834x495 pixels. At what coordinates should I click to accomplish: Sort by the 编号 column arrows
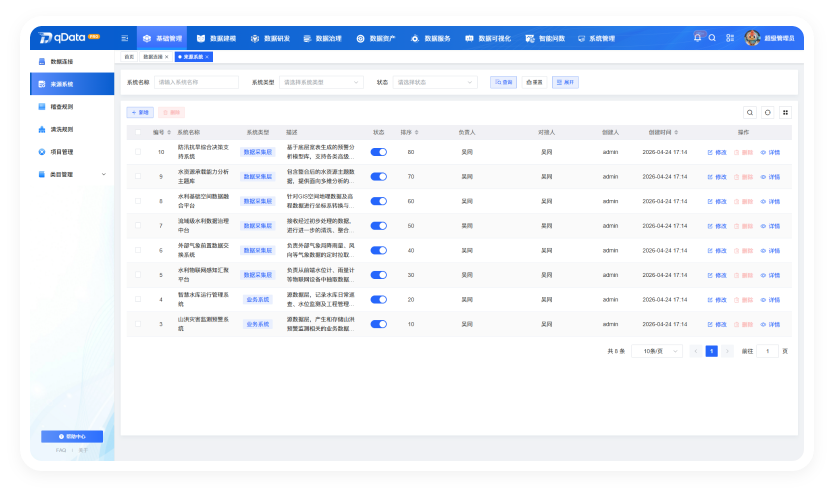coord(169,132)
